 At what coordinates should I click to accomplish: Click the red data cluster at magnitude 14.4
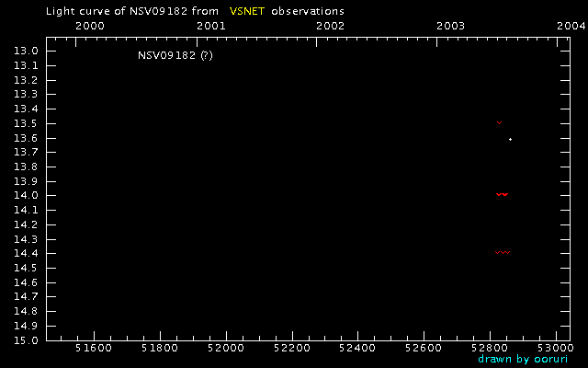[502, 251]
